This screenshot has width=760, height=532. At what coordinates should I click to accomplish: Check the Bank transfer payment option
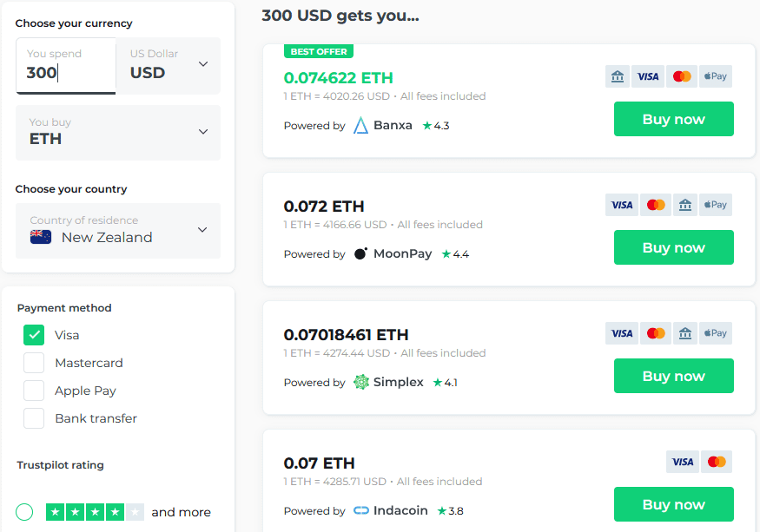pyautogui.click(x=34, y=417)
